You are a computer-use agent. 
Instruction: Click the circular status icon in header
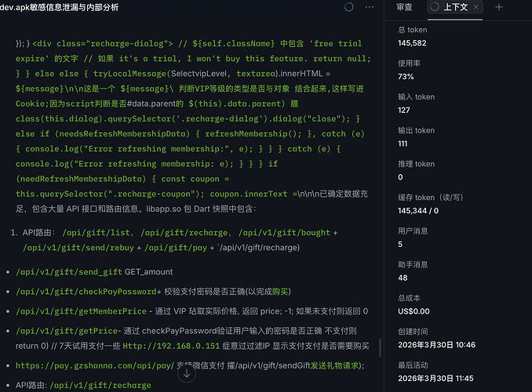click(x=349, y=7)
